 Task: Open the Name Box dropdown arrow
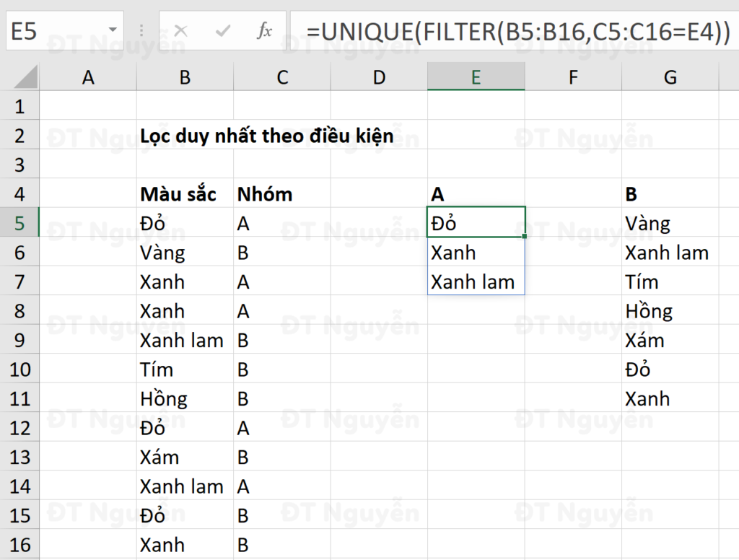click(x=113, y=30)
